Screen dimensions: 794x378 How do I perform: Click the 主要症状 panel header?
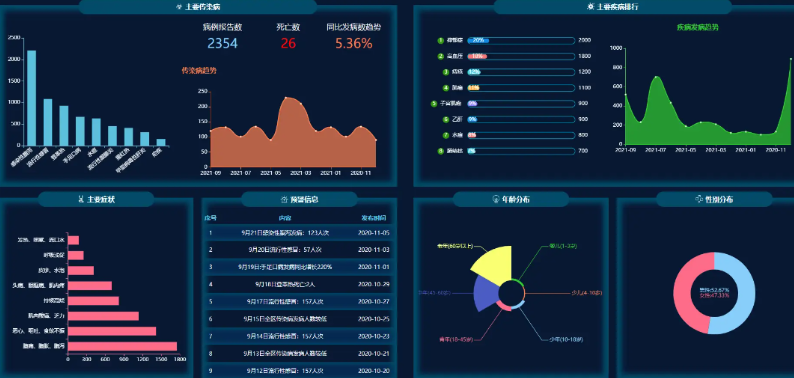[96, 200]
